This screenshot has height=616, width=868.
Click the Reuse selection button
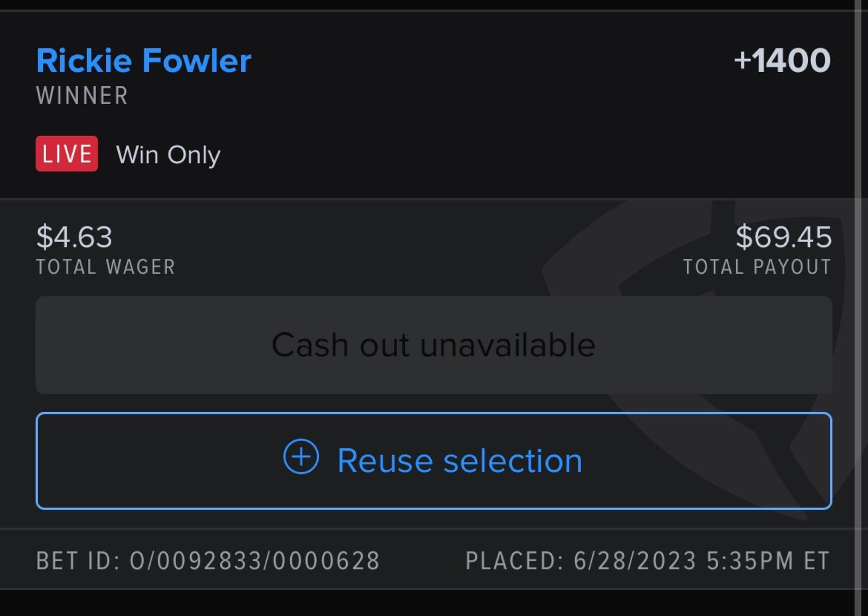[434, 461]
